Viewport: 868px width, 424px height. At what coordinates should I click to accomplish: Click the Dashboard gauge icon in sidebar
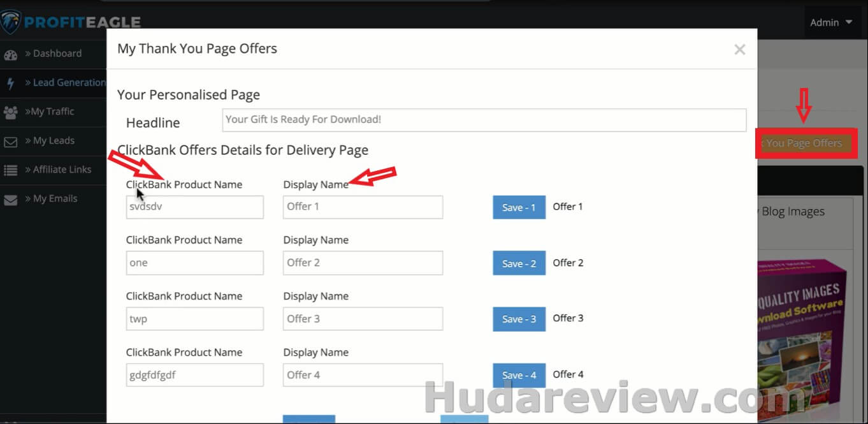click(10, 54)
